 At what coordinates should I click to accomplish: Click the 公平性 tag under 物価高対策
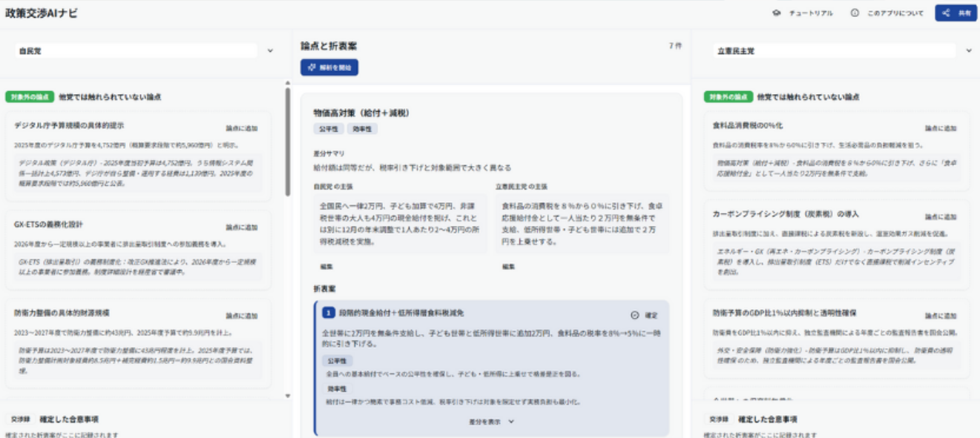tap(327, 129)
